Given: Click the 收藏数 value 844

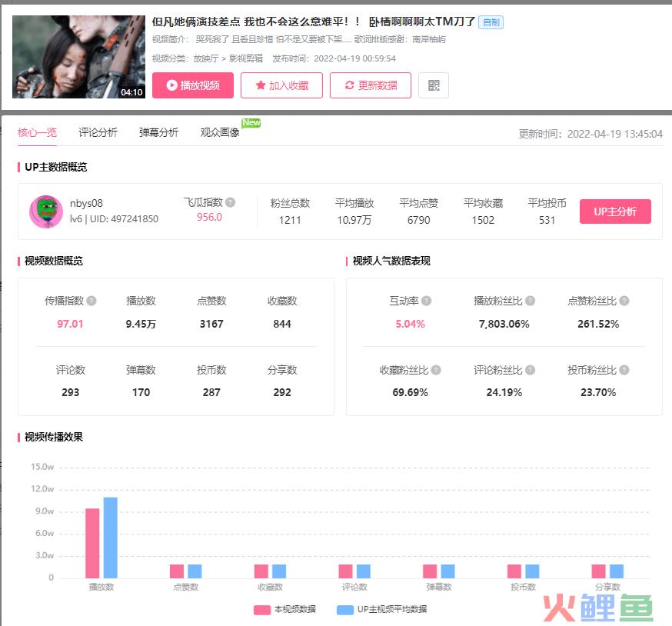Looking at the screenshot, I should coord(282,324).
